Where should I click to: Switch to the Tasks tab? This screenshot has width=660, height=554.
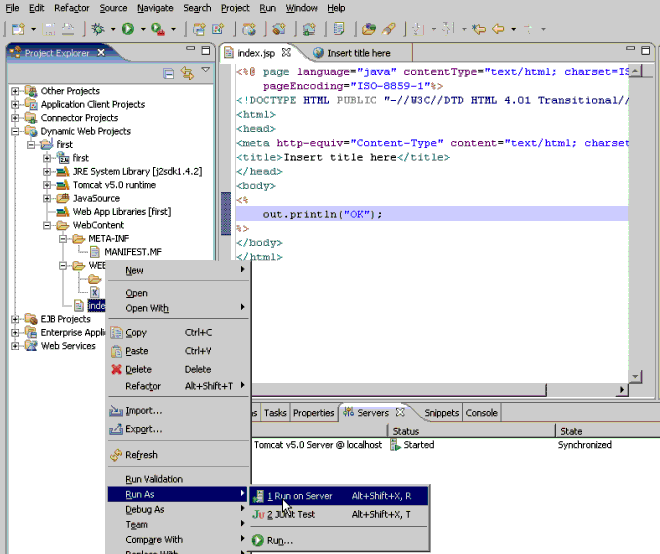point(275,413)
